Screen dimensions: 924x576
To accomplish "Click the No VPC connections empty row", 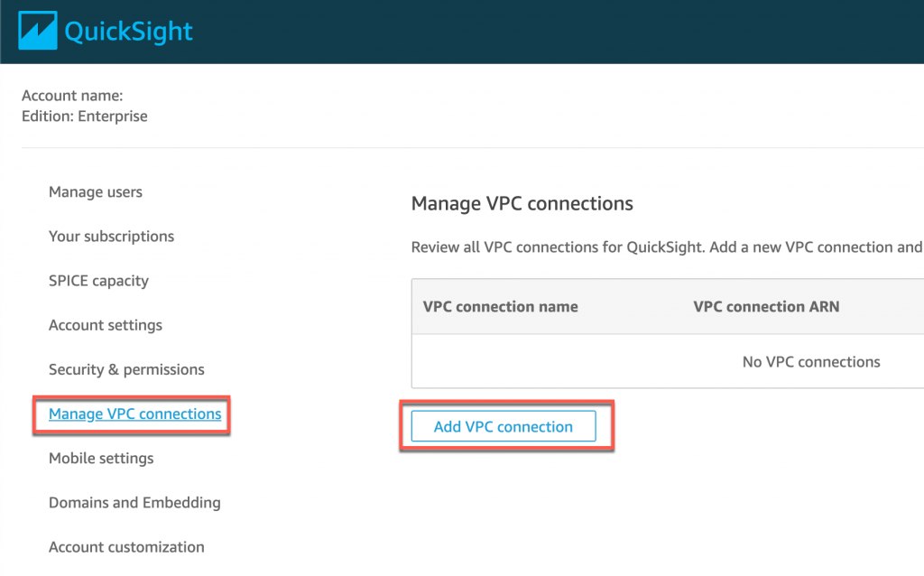I will [x=810, y=362].
